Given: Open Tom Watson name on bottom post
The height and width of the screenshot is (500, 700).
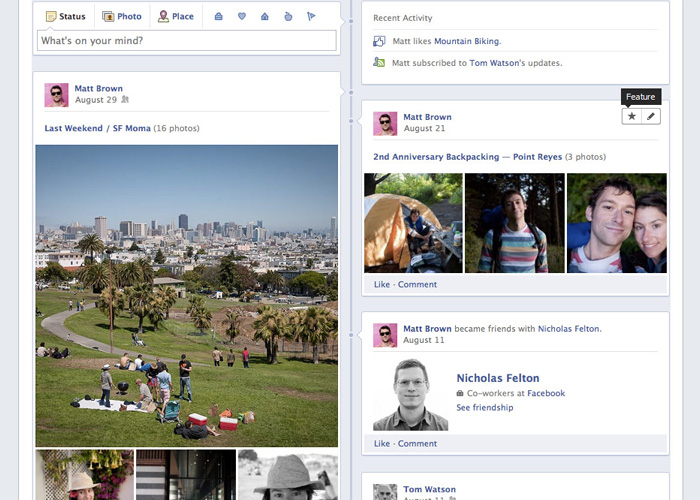Looking at the screenshot, I should click(x=429, y=489).
